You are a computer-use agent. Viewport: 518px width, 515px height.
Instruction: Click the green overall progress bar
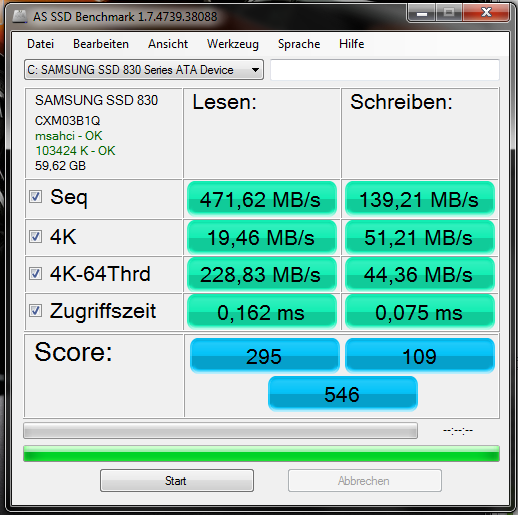(x=261, y=453)
